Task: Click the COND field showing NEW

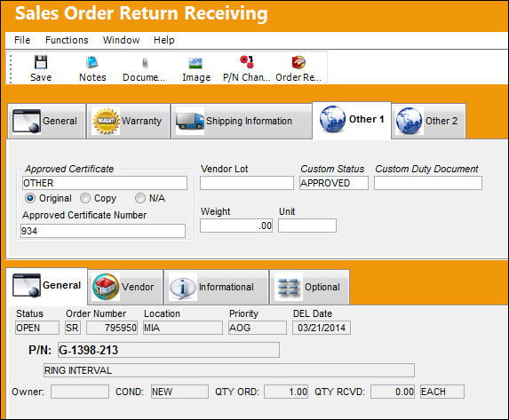Action: coord(179,392)
